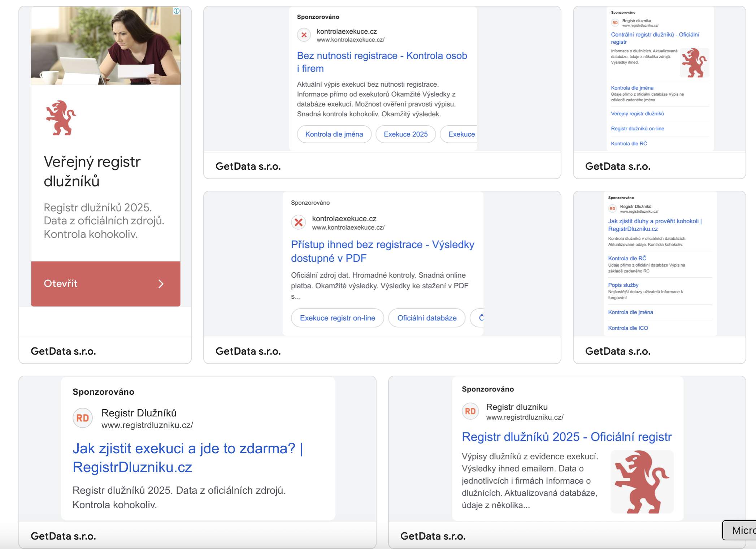The image size is (756, 549).
Task: Open Registr dlužníků 2025 - Oficiální registr headline
Action: pos(567,437)
